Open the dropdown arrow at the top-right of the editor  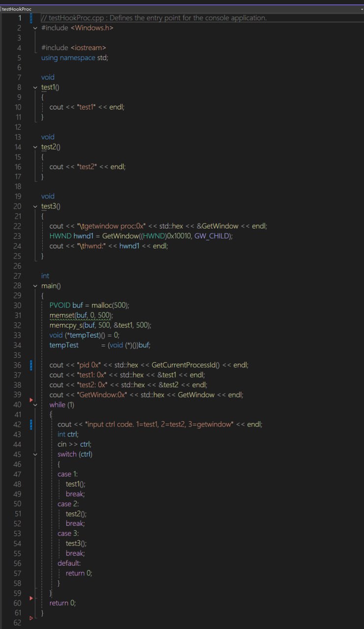point(361,9)
